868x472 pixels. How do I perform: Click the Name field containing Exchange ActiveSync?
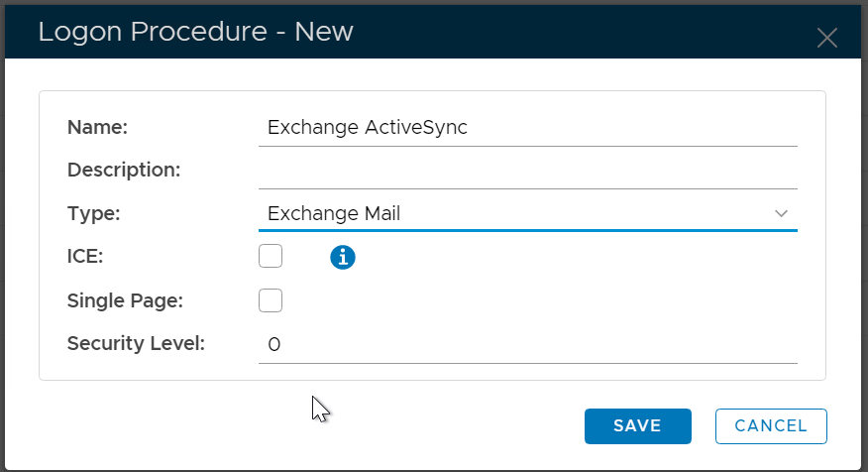[x=527, y=127]
